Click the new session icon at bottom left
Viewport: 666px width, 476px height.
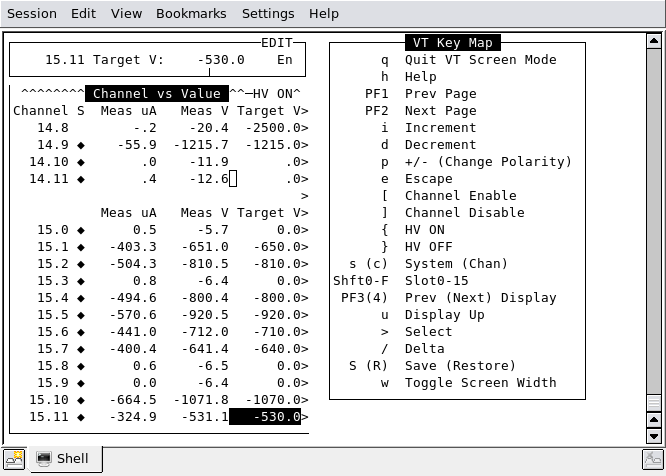coord(14,459)
